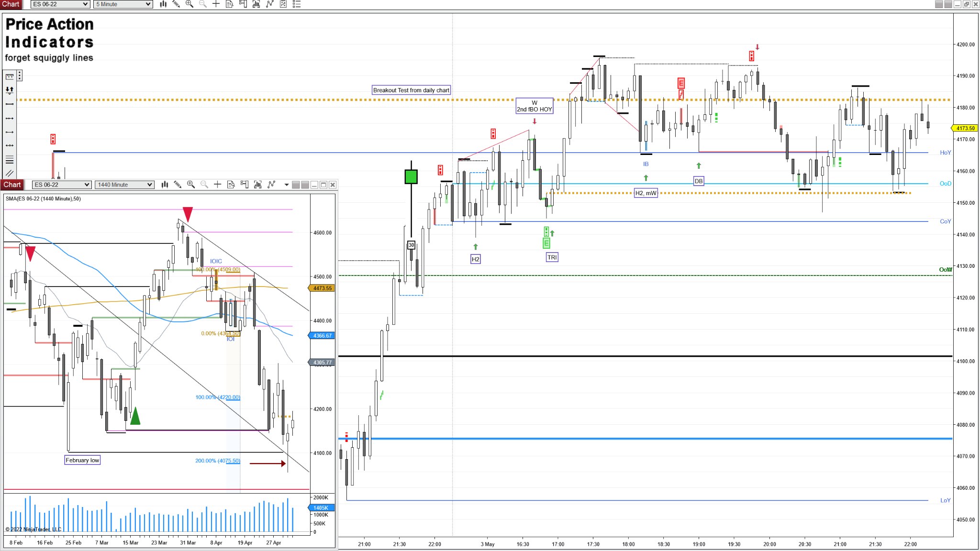Expand small arrow dropdown in daily chart toolbar

pos(287,185)
